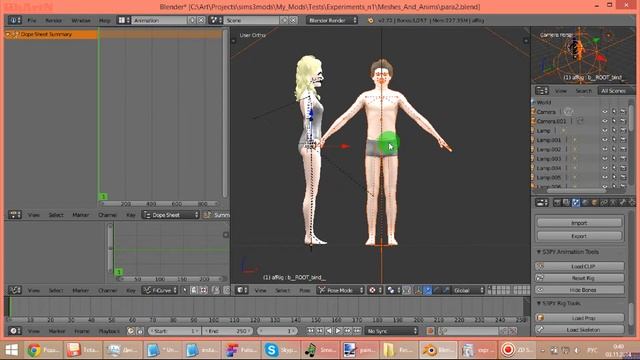The height and width of the screenshot is (360, 640).
Task: Add a new screen layout with the plus button beside the Animation field
Action: (x=192, y=20)
